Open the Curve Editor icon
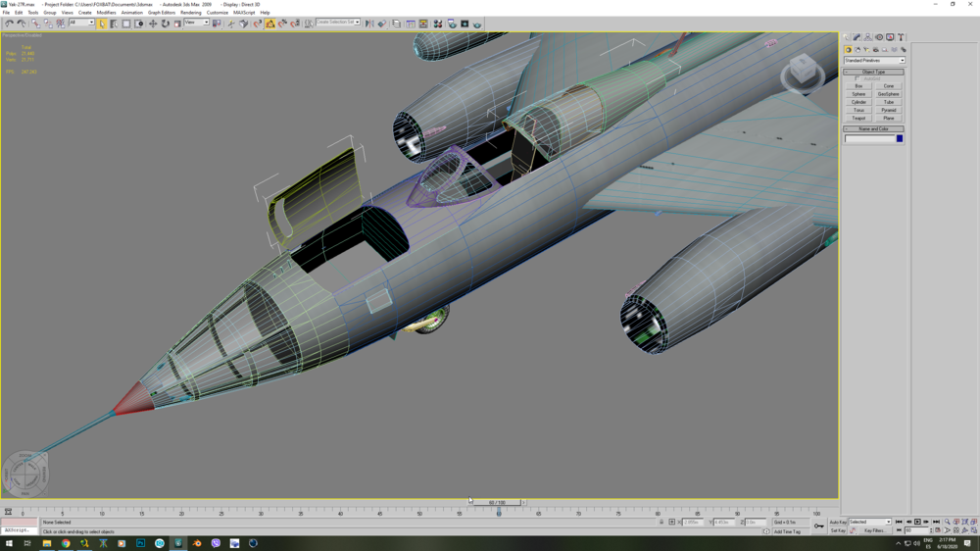This screenshot has width=980, height=551. coord(411,24)
